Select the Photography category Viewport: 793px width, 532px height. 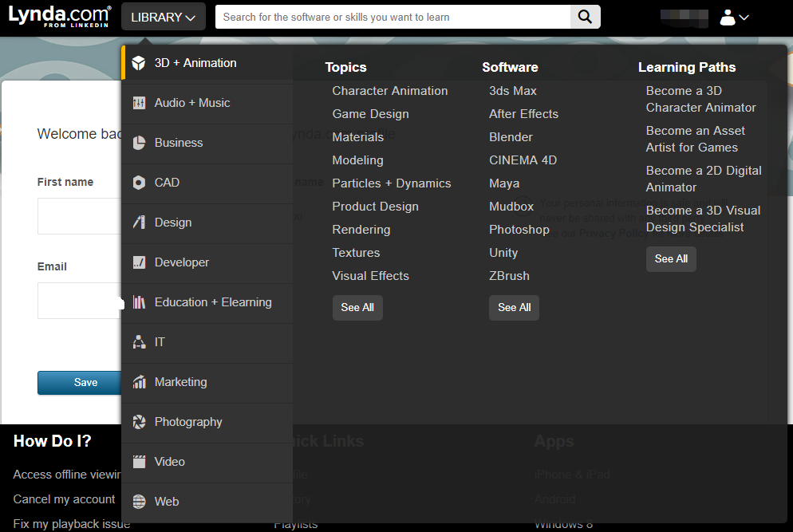point(207,422)
